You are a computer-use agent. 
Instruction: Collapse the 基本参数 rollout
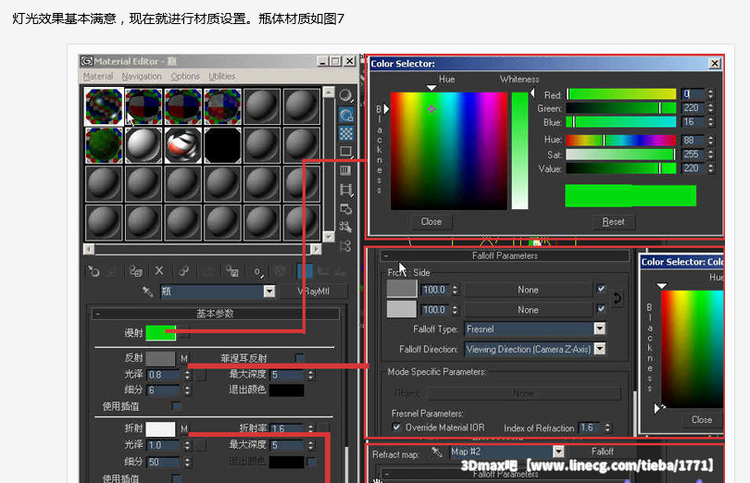216,314
